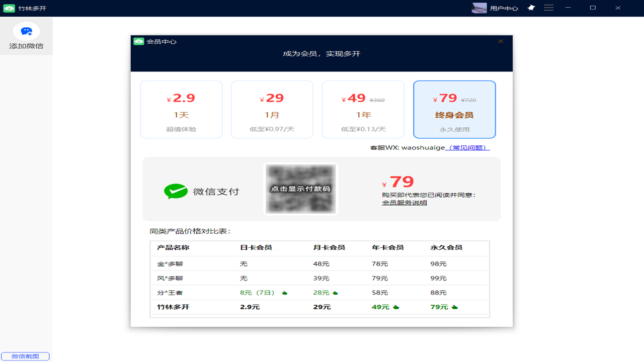Open 用户中心 user center
Viewport: 644px width, 362px height.
point(504,9)
